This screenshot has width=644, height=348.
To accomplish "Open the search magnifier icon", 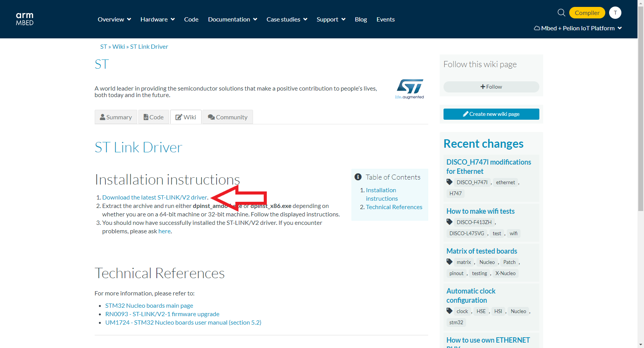I will coord(561,13).
